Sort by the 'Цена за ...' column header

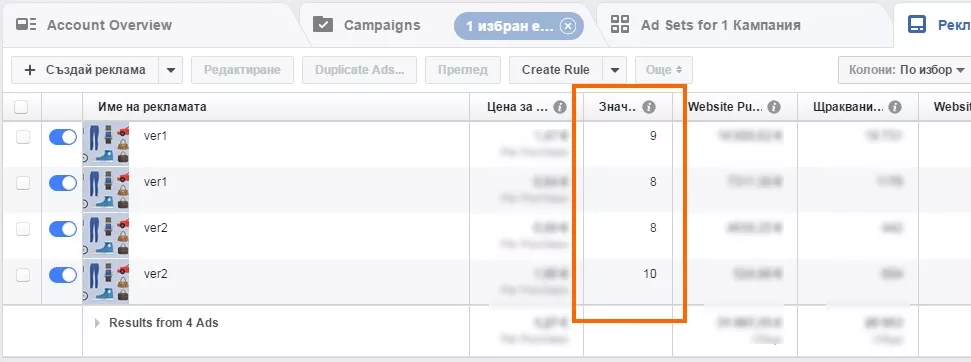tap(518, 107)
